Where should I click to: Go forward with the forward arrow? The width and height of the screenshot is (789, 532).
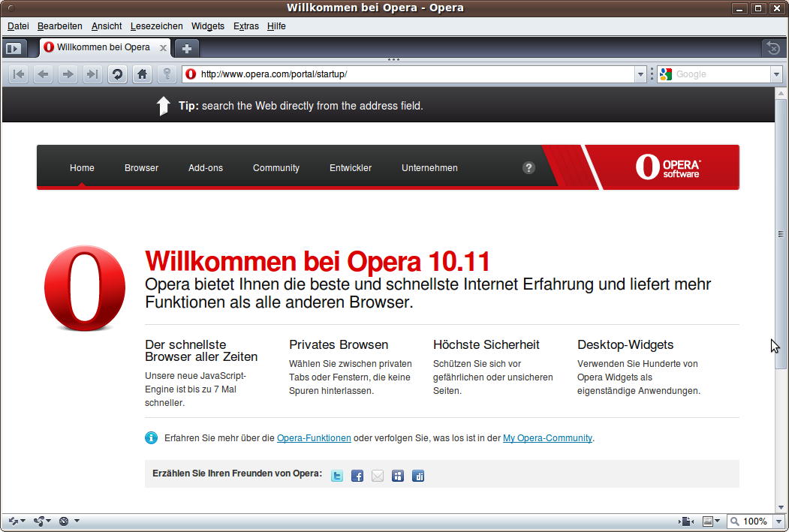point(68,74)
